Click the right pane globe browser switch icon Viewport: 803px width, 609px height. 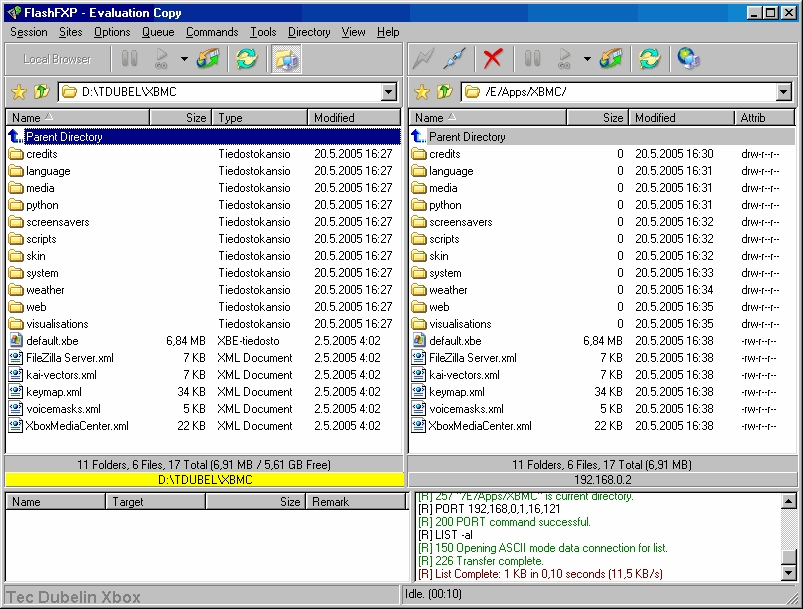coord(688,59)
